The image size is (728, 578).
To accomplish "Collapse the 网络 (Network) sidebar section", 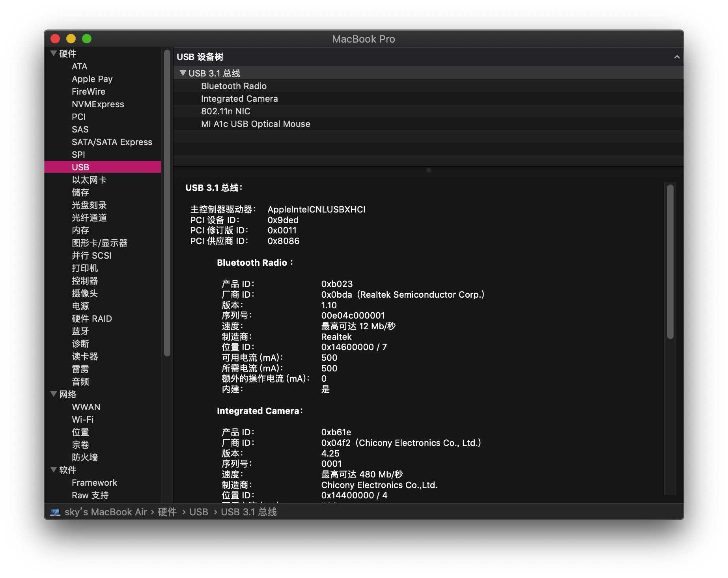I will click(54, 394).
